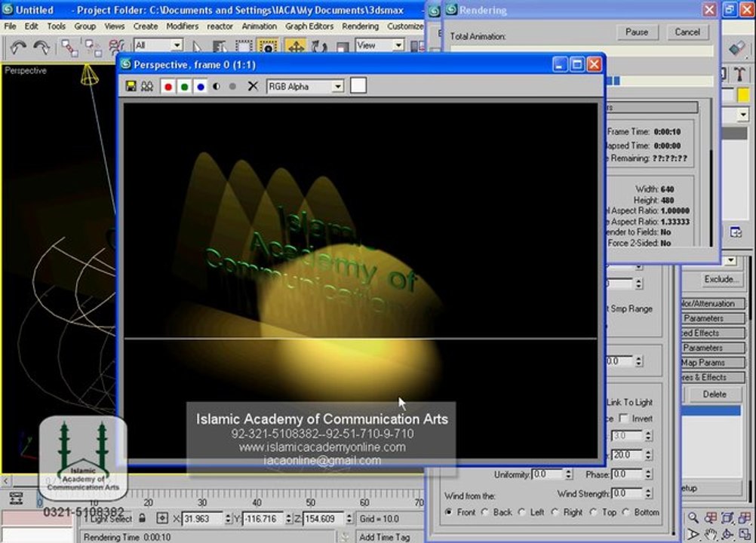Click the yellow color swatch in command panel

click(x=743, y=95)
